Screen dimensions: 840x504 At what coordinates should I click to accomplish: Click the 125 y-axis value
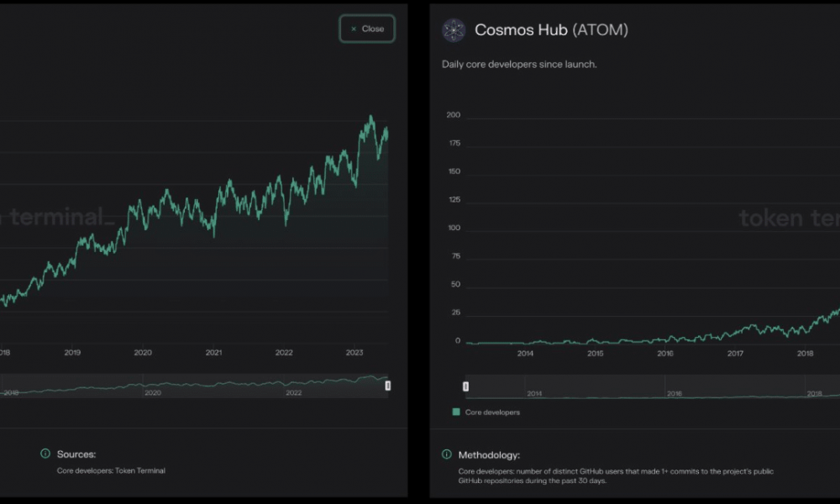pos(454,200)
